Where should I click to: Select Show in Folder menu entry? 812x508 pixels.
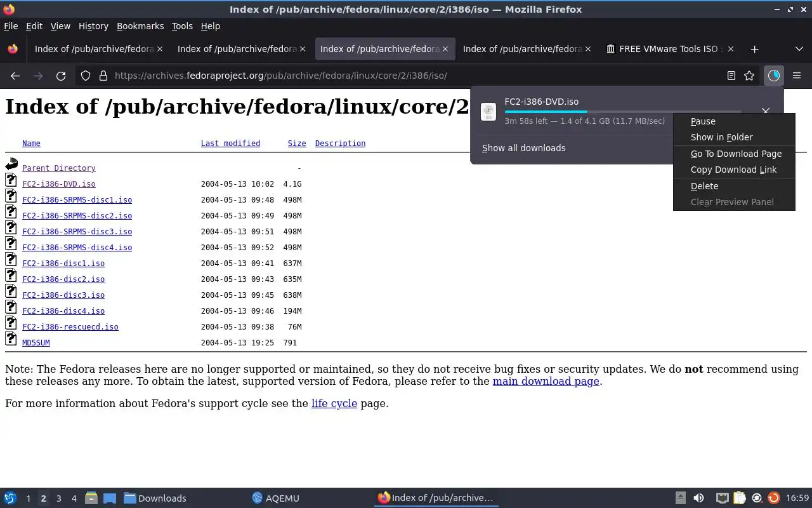734,137
